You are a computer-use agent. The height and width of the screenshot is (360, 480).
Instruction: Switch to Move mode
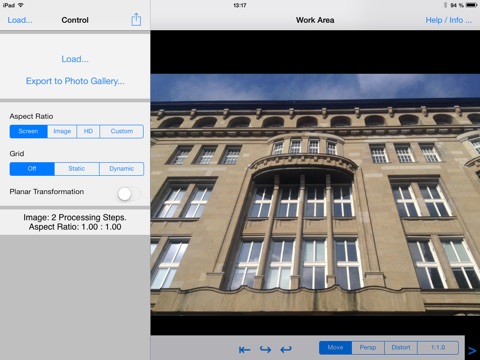[335, 348]
